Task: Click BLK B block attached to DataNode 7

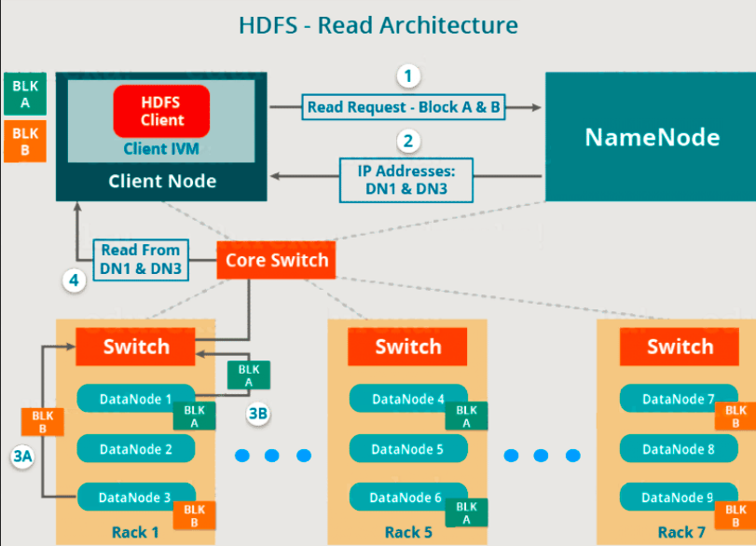Action: 735,416
